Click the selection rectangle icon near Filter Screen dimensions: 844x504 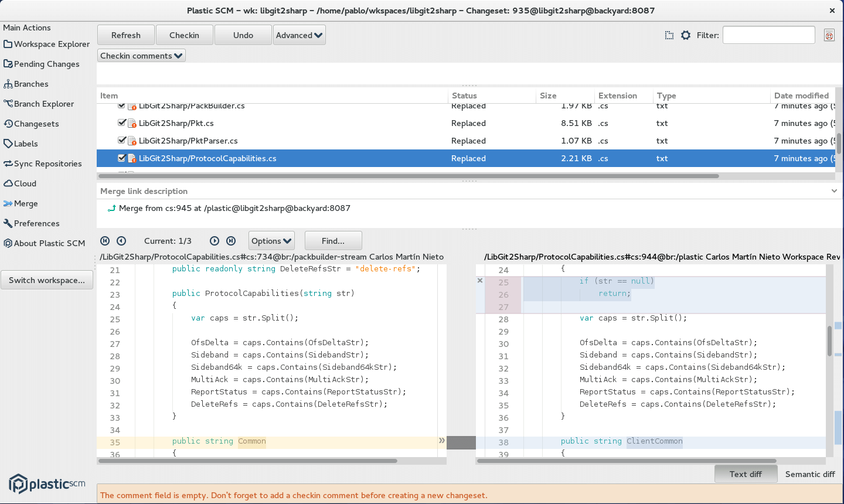coord(669,35)
